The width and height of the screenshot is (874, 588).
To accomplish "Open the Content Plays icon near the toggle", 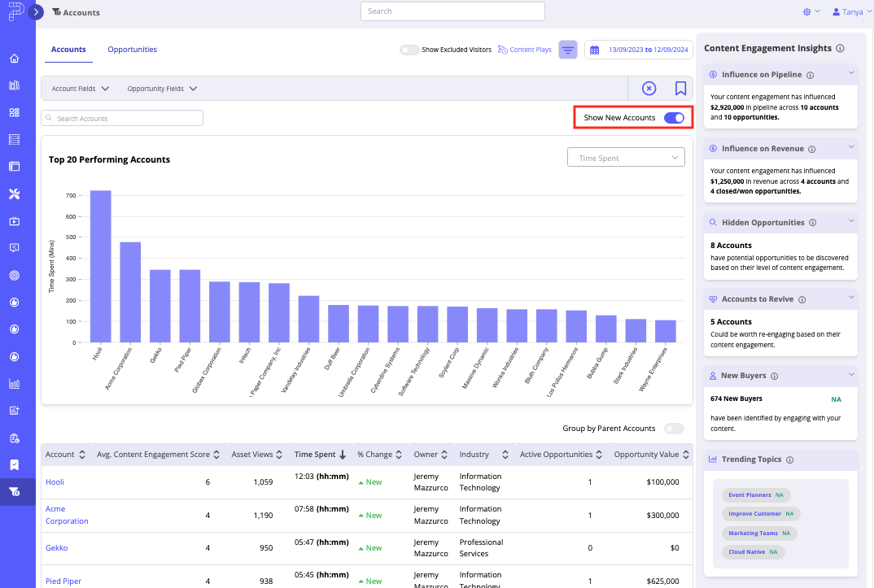I will point(503,50).
